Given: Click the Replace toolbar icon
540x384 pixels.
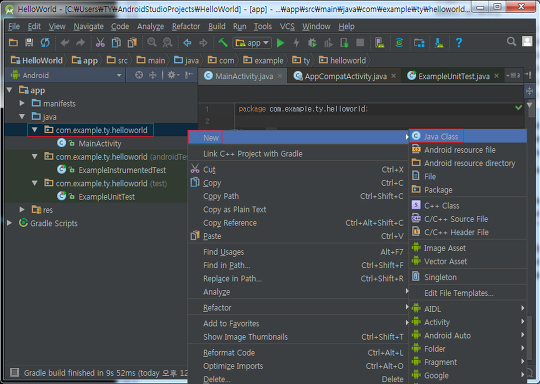Looking at the screenshot, I should tap(167, 43).
